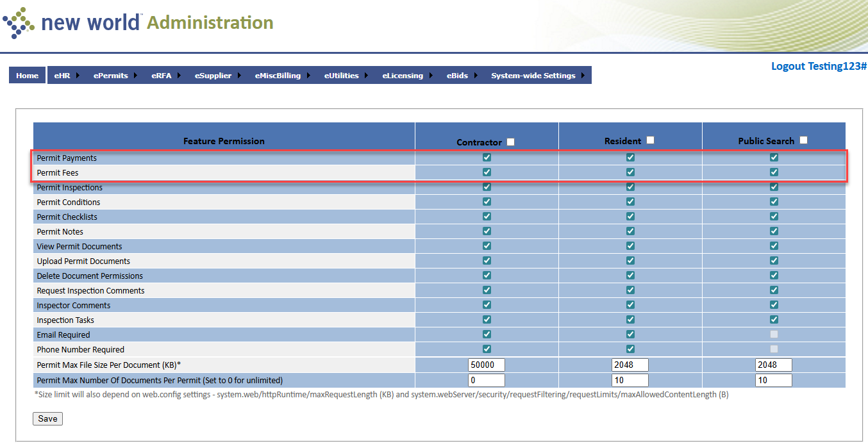Uncheck Permit Fees for Public Search
The height and width of the screenshot is (446, 868).
point(774,172)
